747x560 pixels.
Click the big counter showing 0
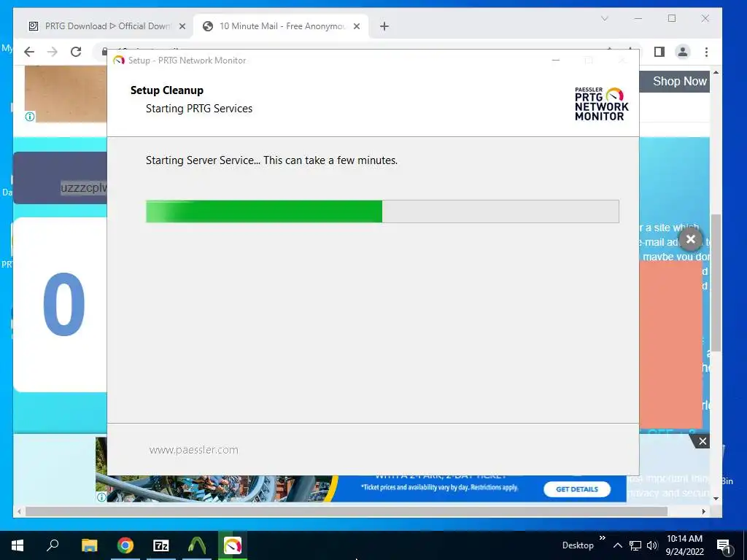pyautogui.click(x=64, y=304)
